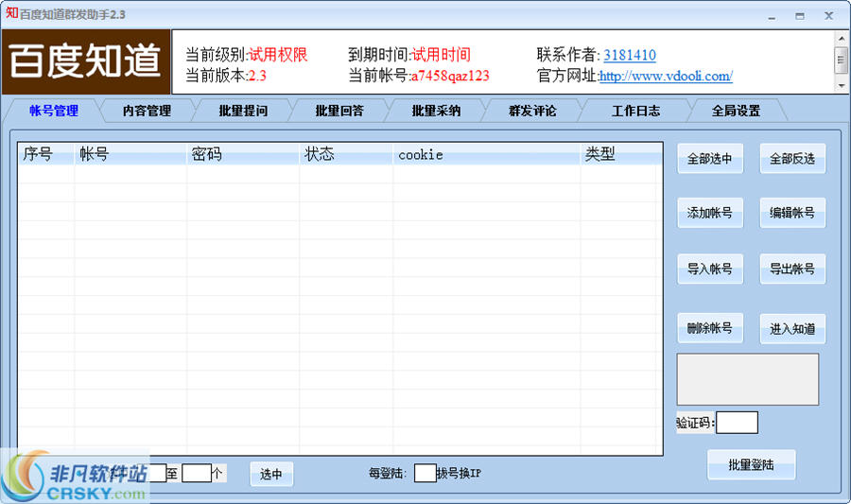Viewport: 851px width, 504px height.
Task: Select the 批量采纳 tab
Action: pos(436,111)
